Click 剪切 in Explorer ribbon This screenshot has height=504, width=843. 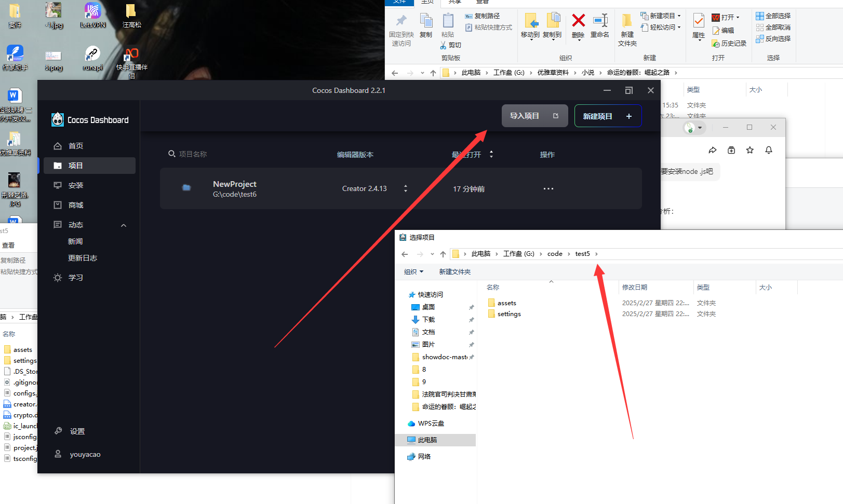(451, 45)
